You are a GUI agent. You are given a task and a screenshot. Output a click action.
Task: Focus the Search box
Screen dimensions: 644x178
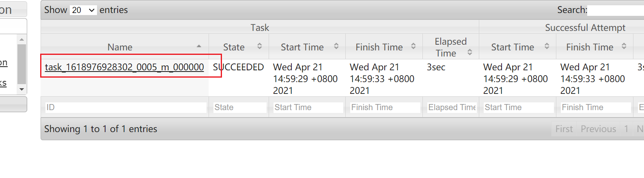pos(616,10)
